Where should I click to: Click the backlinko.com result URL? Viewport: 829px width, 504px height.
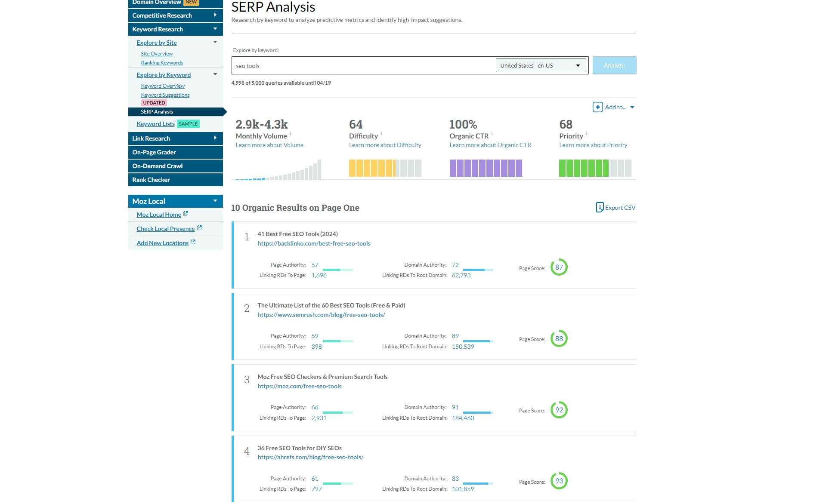[x=314, y=243]
